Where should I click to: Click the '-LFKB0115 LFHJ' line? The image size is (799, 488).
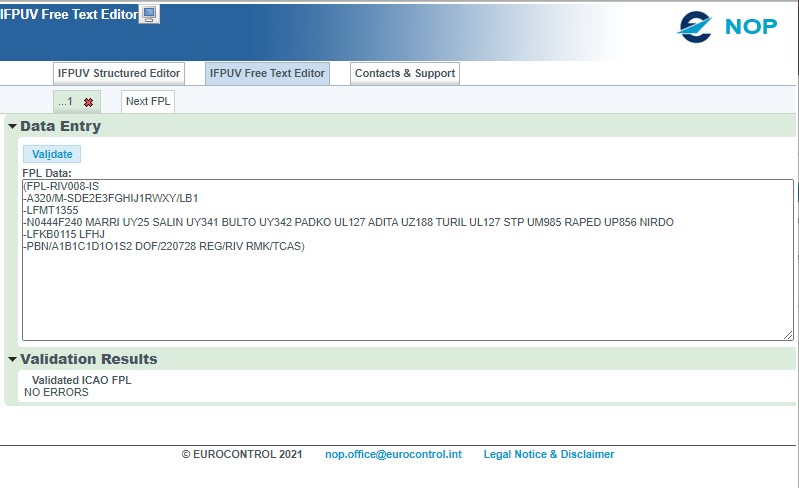[x=64, y=234]
